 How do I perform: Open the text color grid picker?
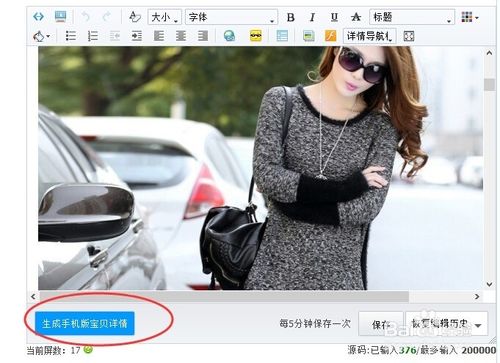pos(469,17)
